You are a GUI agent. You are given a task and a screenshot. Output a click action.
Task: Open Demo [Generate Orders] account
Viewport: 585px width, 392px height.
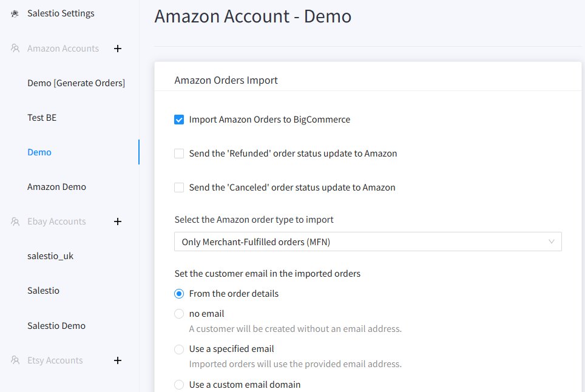pyautogui.click(x=76, y=83)
